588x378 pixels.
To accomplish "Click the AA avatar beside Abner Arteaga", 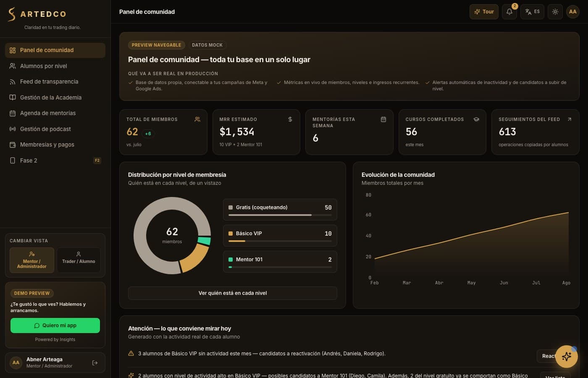I will tap(16, 362).
